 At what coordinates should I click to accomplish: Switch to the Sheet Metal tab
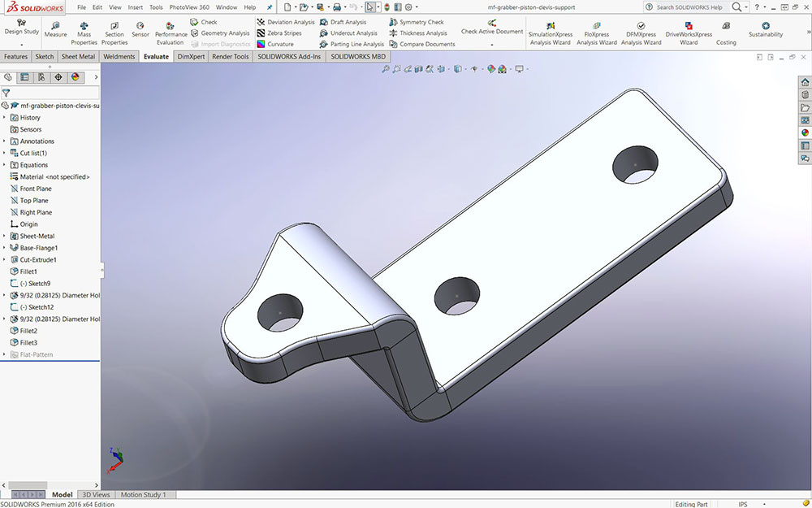(x=78, y=57)
